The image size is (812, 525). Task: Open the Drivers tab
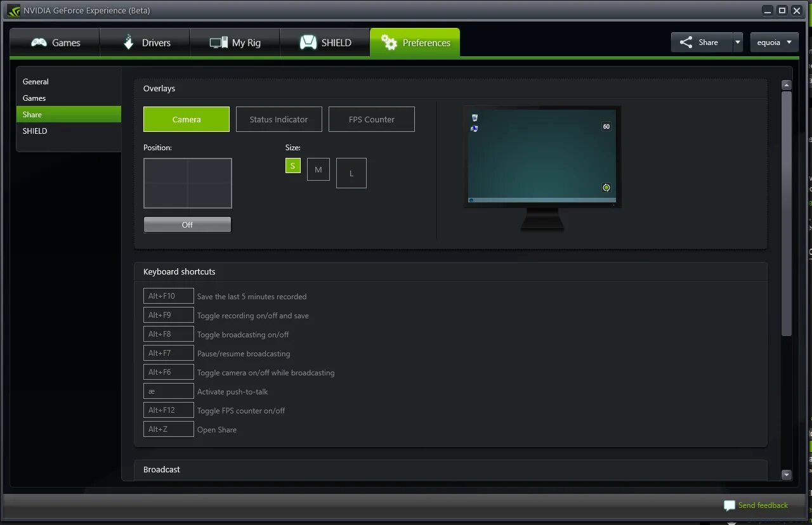coord(145,42)
